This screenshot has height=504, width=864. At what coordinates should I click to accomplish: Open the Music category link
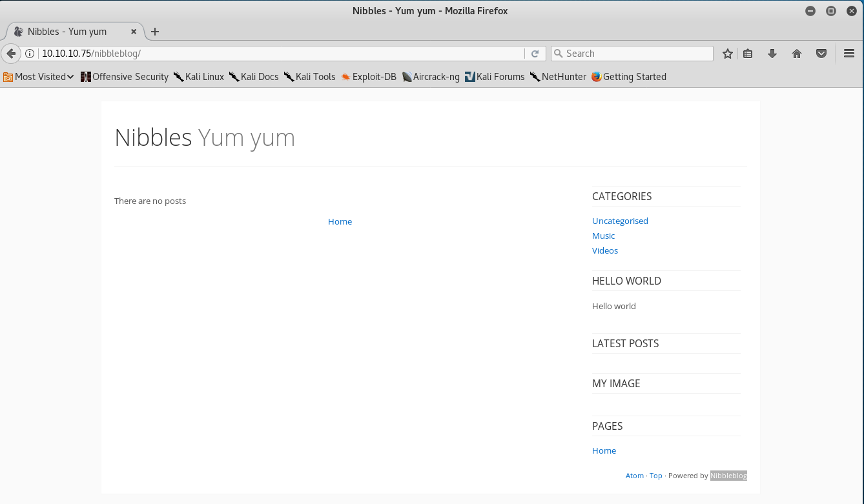603,236
